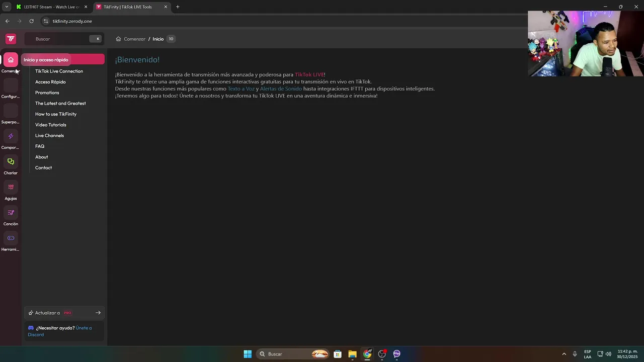
Task: Open Microsoft Store from taskbar
Action: [338, 354]
